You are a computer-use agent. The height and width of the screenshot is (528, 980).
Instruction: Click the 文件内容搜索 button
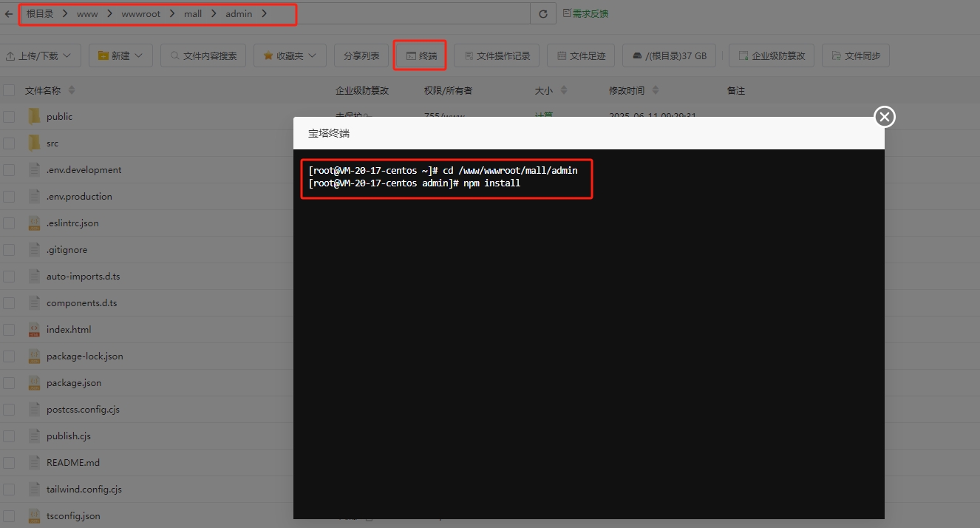tap(203, 55)
